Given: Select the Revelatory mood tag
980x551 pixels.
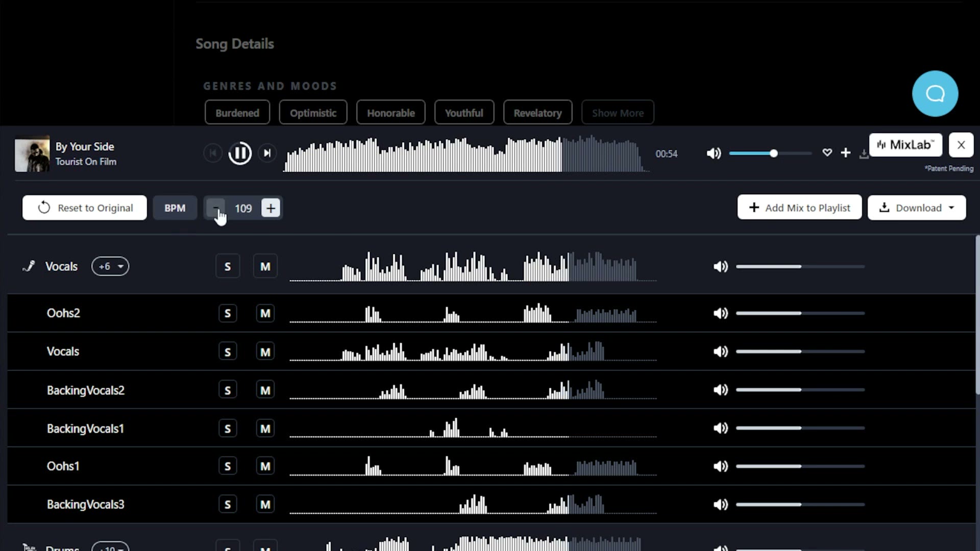Looking at the screenshot, I should coord(537,113).
